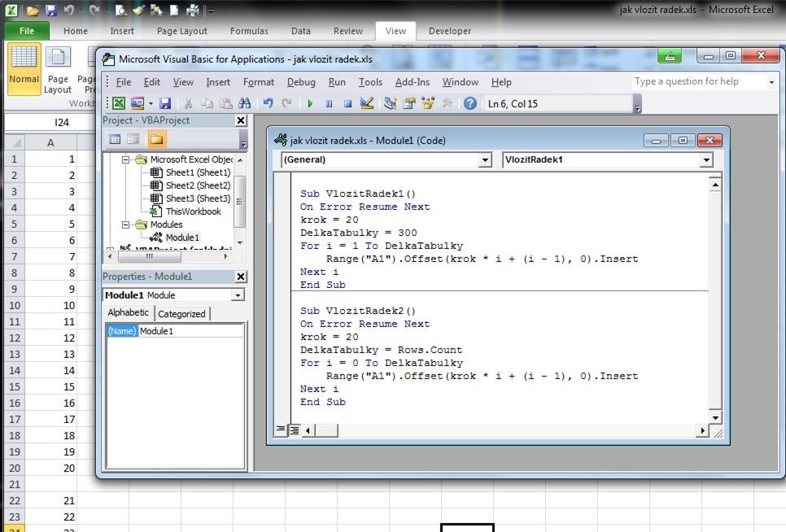Image resolution: width=786 pixels, height=532 pixels.
Task: Click the 'Type a question for help' box
Action: 698,81
